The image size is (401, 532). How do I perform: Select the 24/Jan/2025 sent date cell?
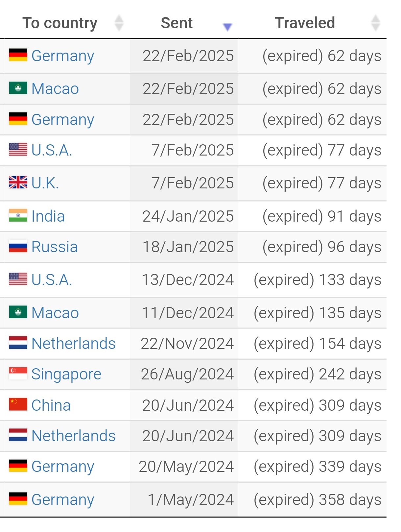point(184,216)
